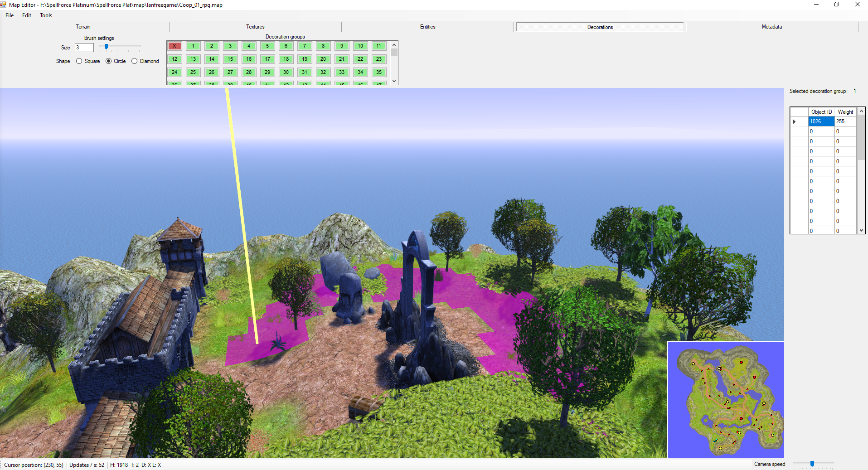Select decoration group 14
This screenshot has width=868, height=470.
(212, 59)
